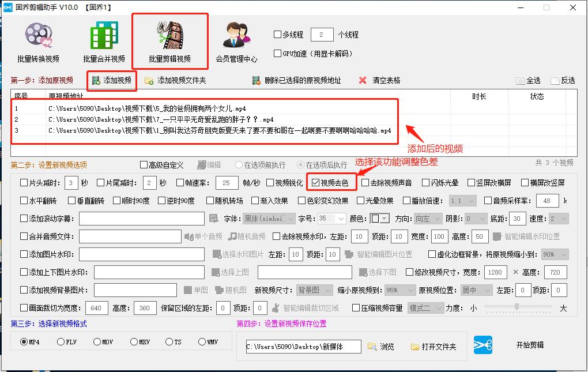Uncheck the 视频去色 option
The height and width of the screenshot is (372, 588).
[x=316, y=183]
